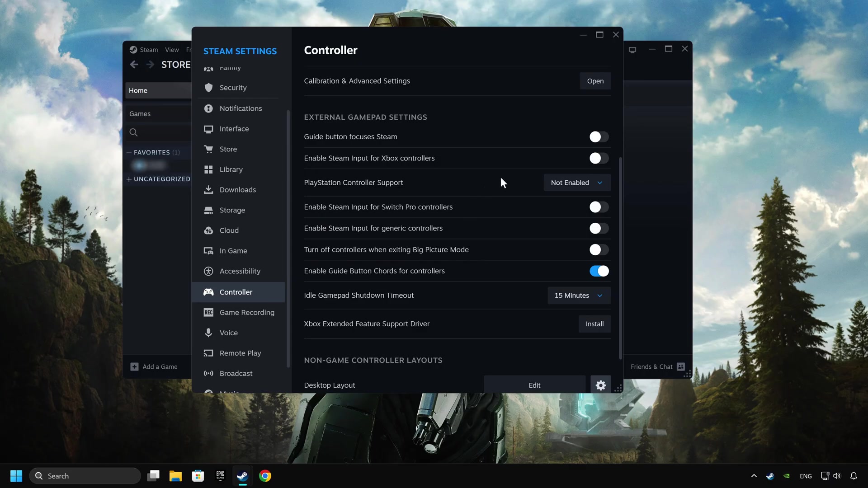Toggle Guide button focuses Steam
This screenshot has width=868, height=488.
[x=599, y=137]
